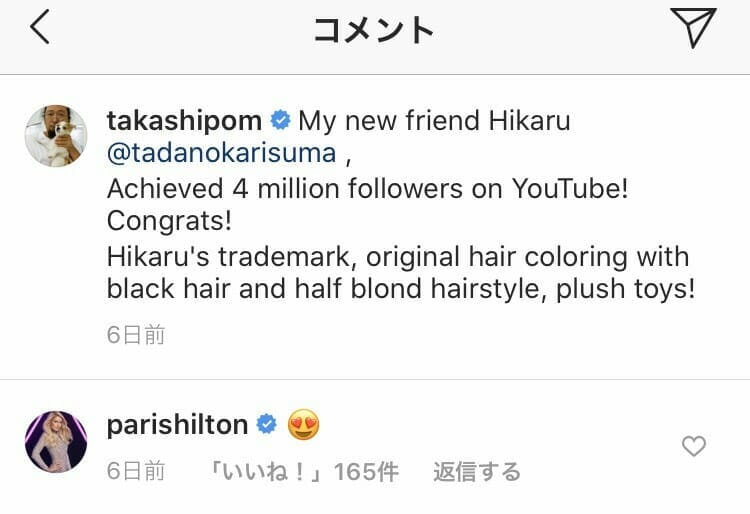The width and height of the screenshot is (750, 514).
Task: Reply to parishilton via 返信する
Action: tap(477, 471)
